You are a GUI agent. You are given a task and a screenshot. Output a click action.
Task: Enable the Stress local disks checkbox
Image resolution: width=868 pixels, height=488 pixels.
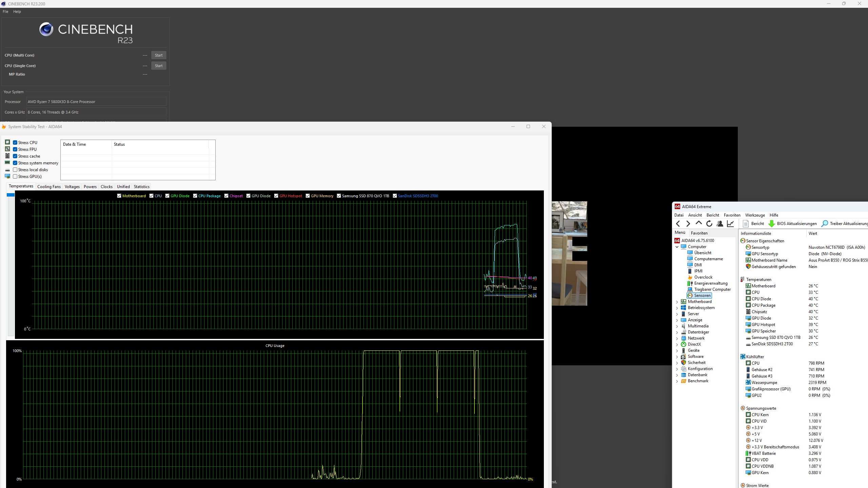point(15,170)
